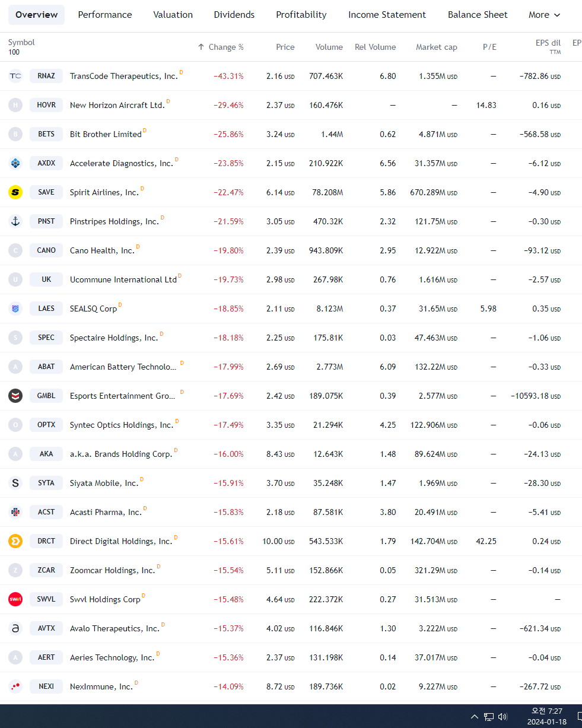Switch to the Income Statement tab
The image size is (582, 728).
tap(387, 15)
